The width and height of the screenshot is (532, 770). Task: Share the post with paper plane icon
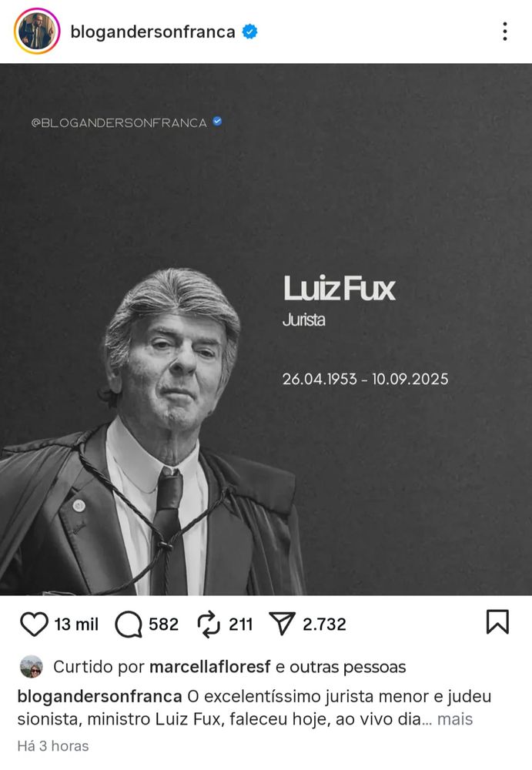[282, 624]
